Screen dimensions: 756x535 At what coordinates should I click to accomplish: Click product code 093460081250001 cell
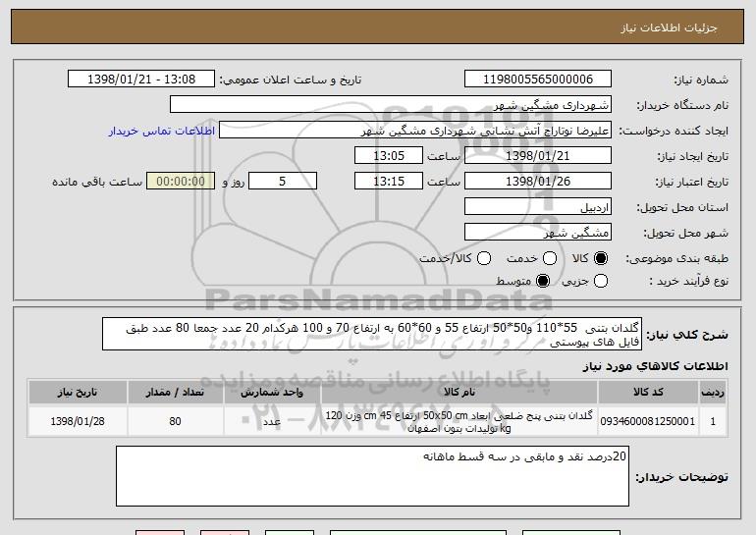click(x=648, y=421)
